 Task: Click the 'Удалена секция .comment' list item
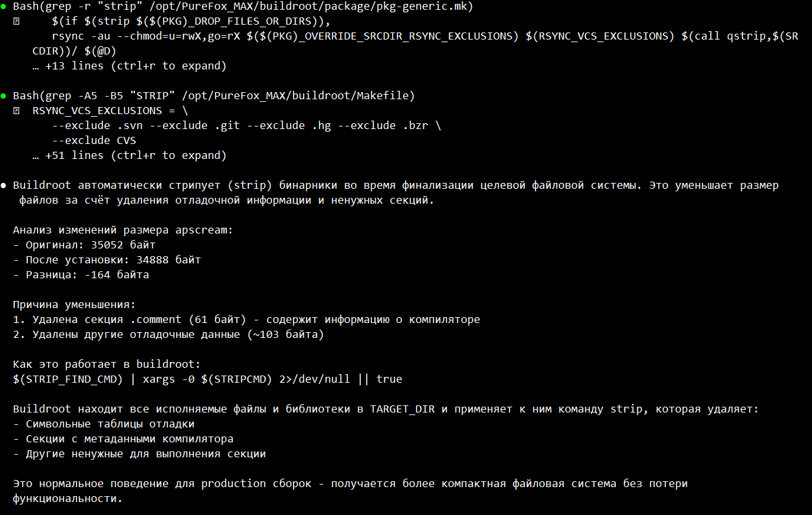(247, 320)
